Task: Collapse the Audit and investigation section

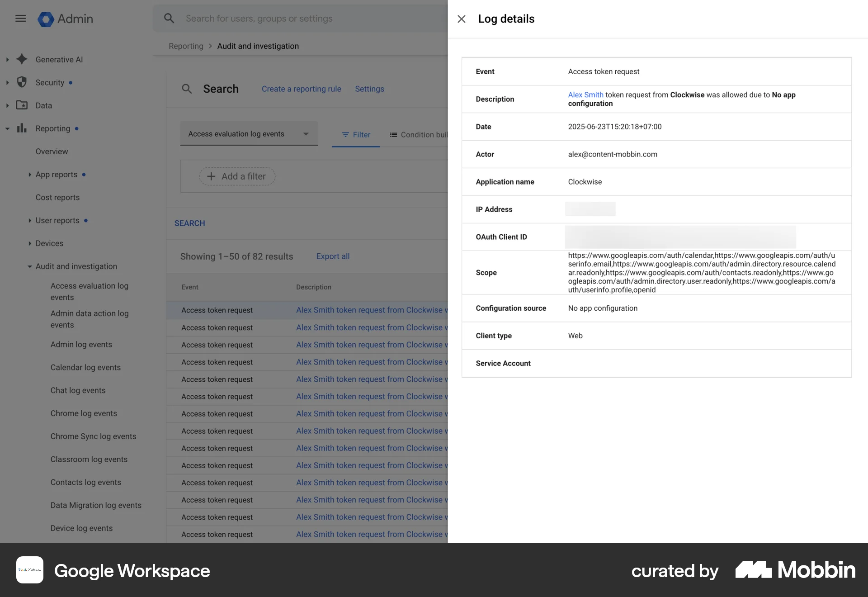Action: pyautogui.click(x=29, y=266)
